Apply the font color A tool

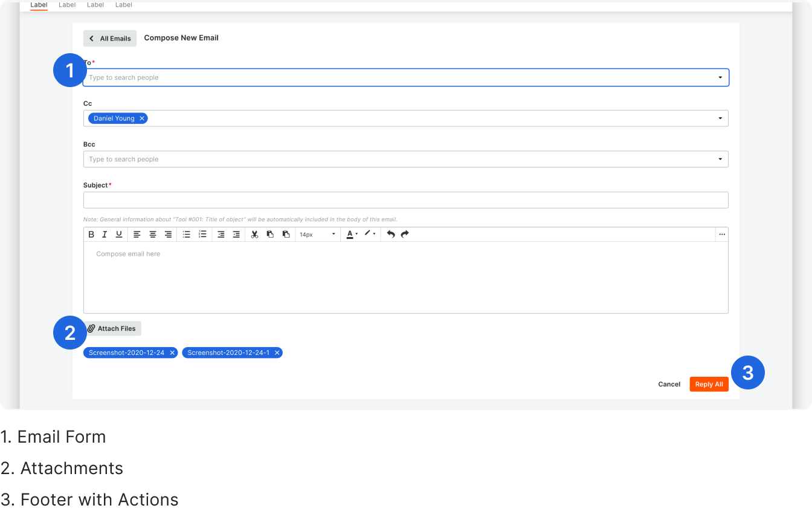350,235
